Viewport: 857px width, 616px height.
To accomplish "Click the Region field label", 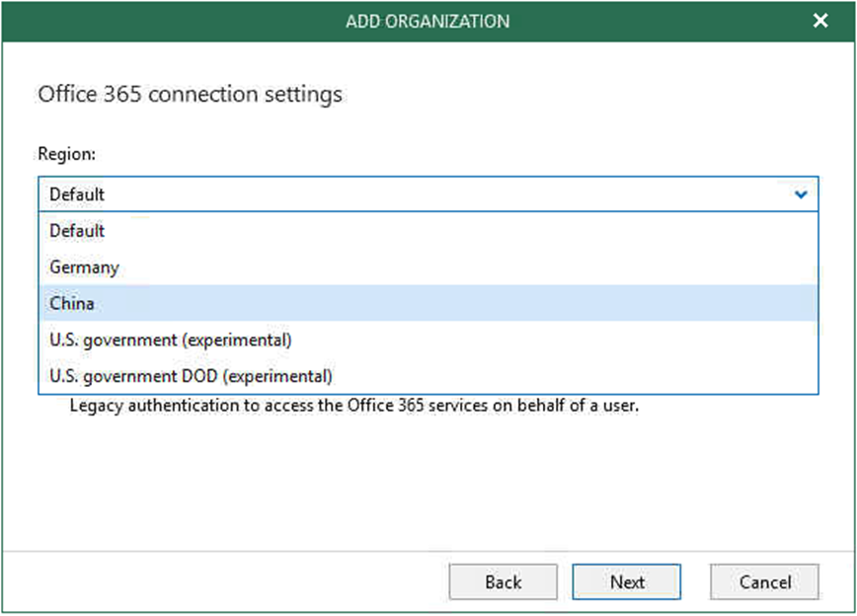I will tap(67, 154).
